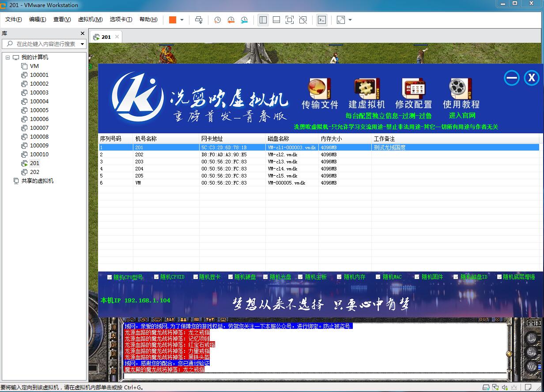Open the 虚拟机(M) menu
Image resolution: width=544 pixels, height=392 pixels.
click(x=90, y=19)
